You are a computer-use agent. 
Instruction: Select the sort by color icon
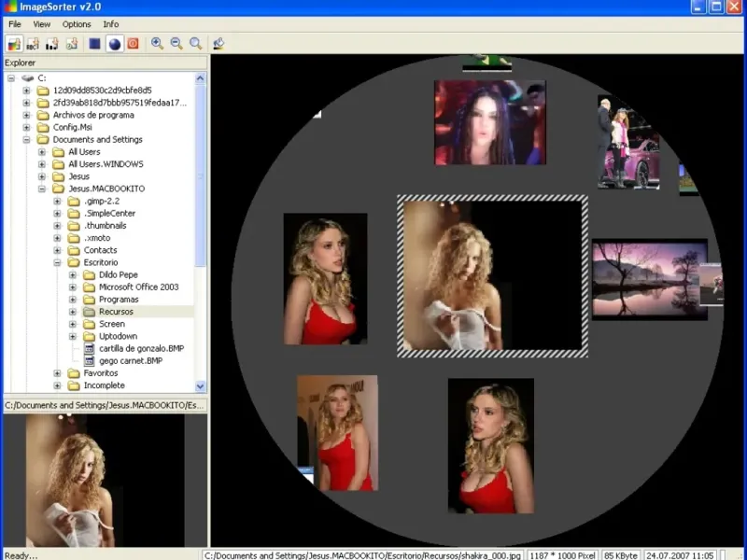coord(14,43)
